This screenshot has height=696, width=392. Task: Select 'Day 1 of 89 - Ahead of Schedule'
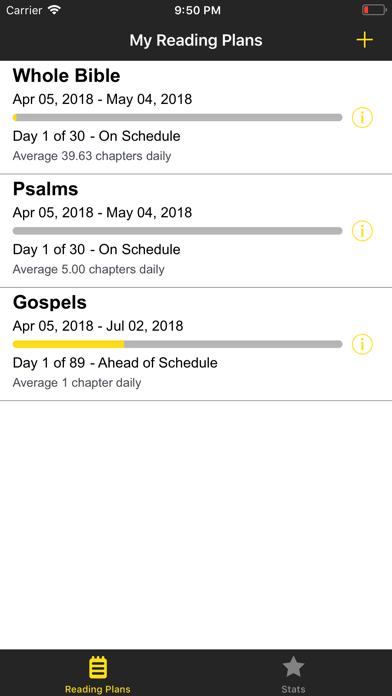115,363
